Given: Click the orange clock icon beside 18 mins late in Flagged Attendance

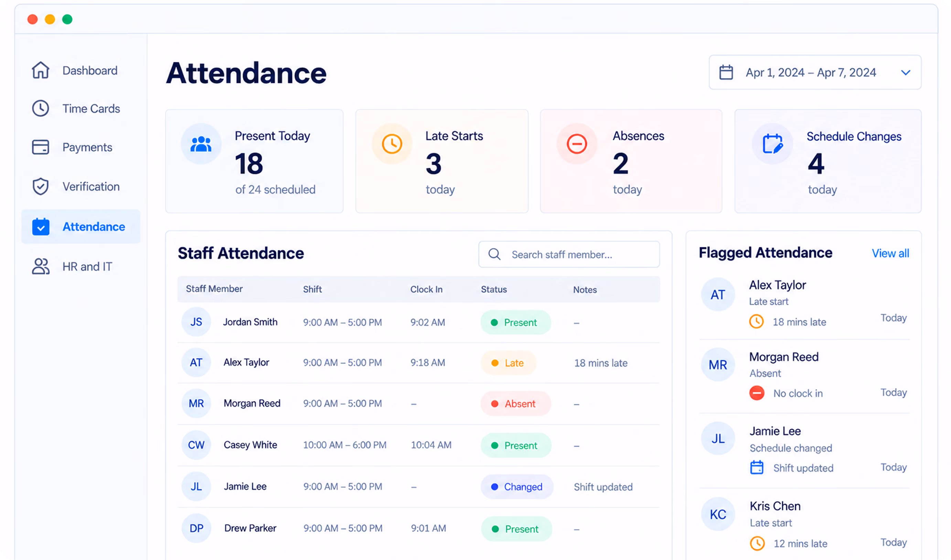Looking at the screenshot, I should coord(756,322).
